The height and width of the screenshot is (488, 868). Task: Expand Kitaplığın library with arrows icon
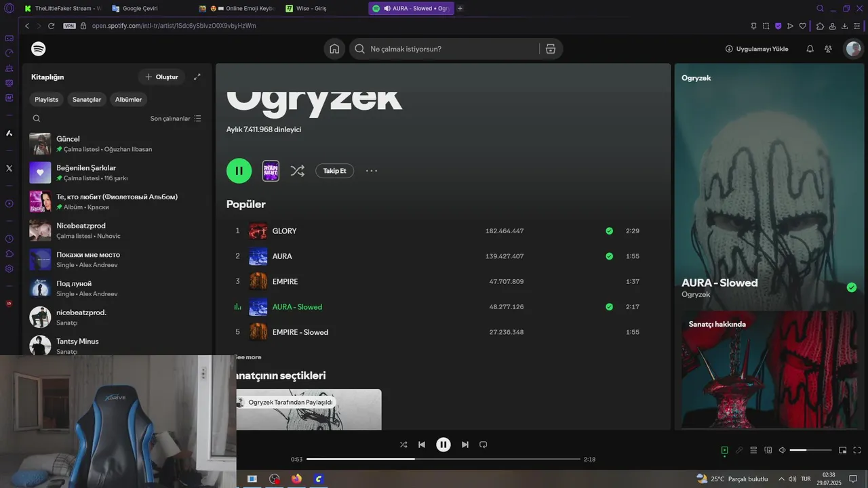coord(197,77)
